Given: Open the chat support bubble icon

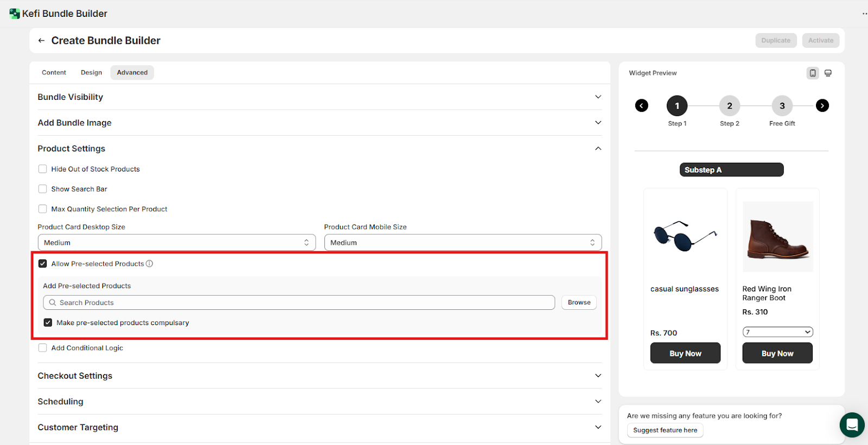Looking at the screenshot, I should click(x=852, y=424).
